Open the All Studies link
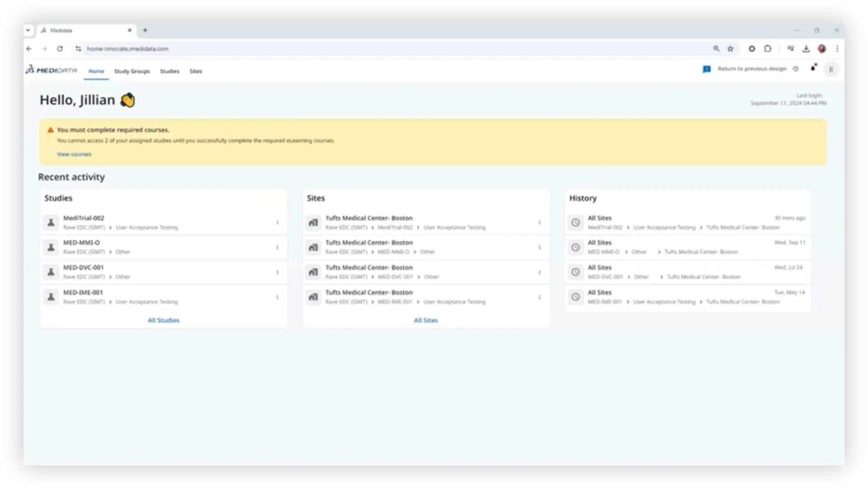This screenshot has height=488, width=868. tap(164, 320)
